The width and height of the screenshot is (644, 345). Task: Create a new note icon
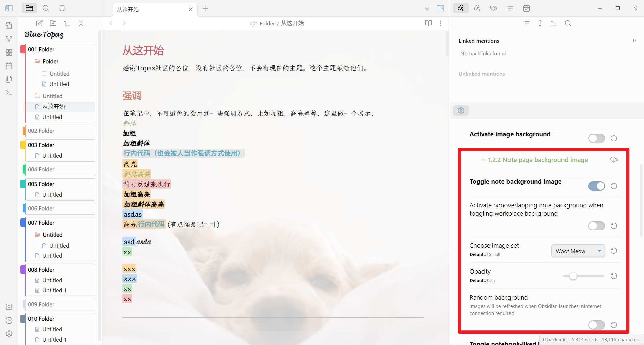(x=39, y=23)
